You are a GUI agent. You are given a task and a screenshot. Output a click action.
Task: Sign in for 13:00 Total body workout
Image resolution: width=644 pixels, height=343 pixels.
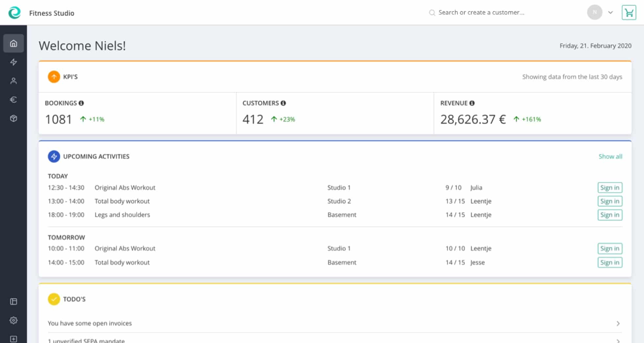(610, 201)
